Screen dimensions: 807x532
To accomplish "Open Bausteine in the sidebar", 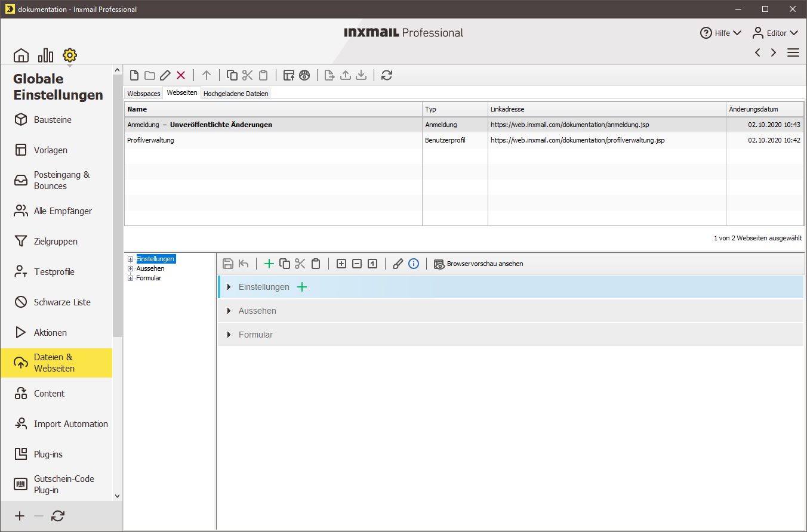I will [56, 120].
